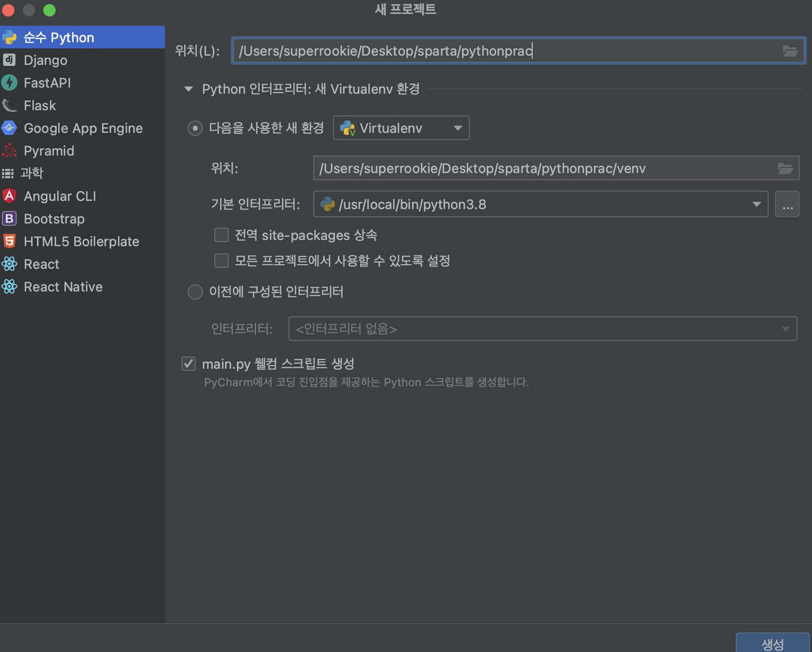Choose React project type
812x652 pixels.
[x=82, y=264]
